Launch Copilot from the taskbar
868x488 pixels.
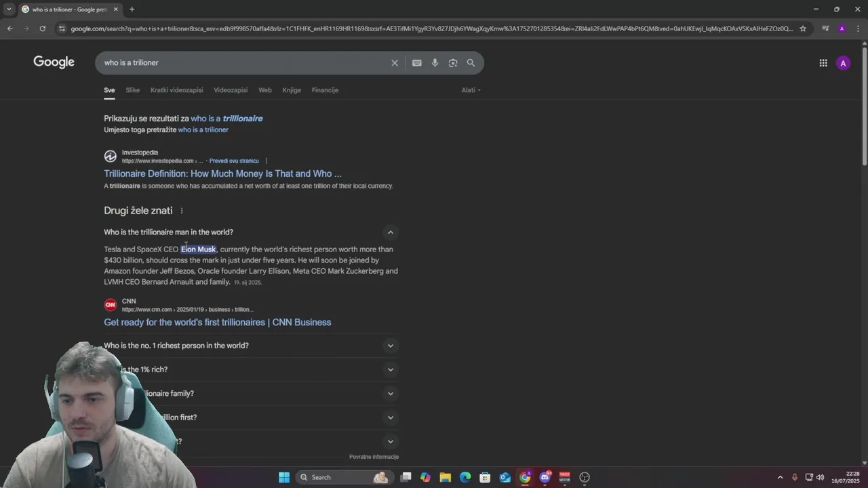tap(425, 477)
